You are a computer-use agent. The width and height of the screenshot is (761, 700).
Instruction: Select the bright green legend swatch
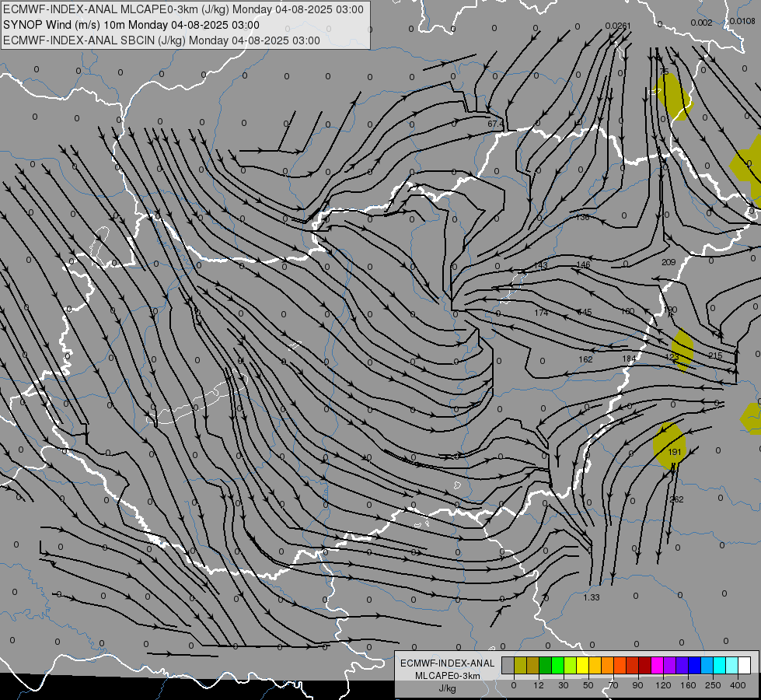click(557, 666)
